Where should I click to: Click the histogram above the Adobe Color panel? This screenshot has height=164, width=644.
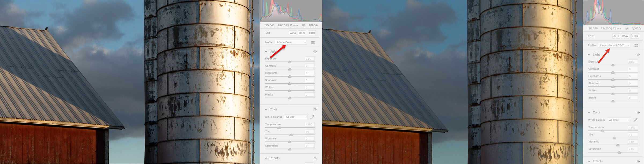[291, 11]
